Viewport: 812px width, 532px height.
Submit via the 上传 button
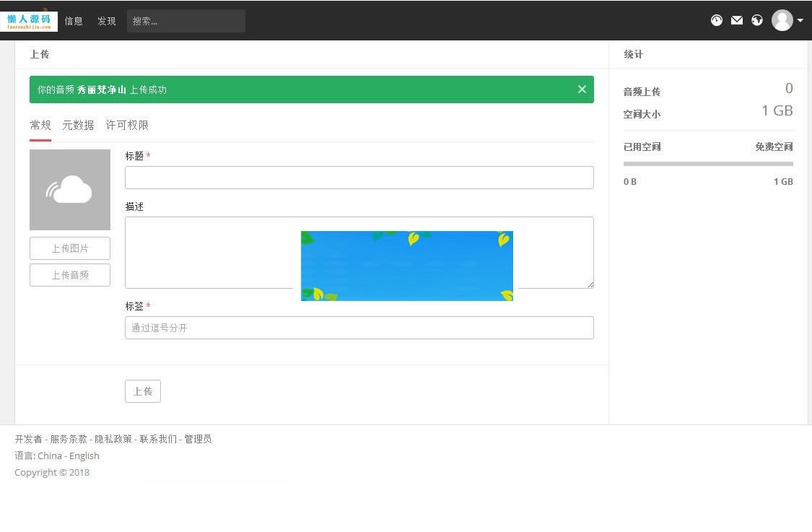point(142,391)
